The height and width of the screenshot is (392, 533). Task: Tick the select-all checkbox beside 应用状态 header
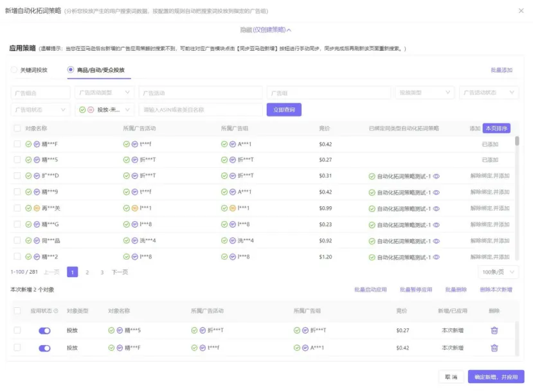tap(17, 310)
